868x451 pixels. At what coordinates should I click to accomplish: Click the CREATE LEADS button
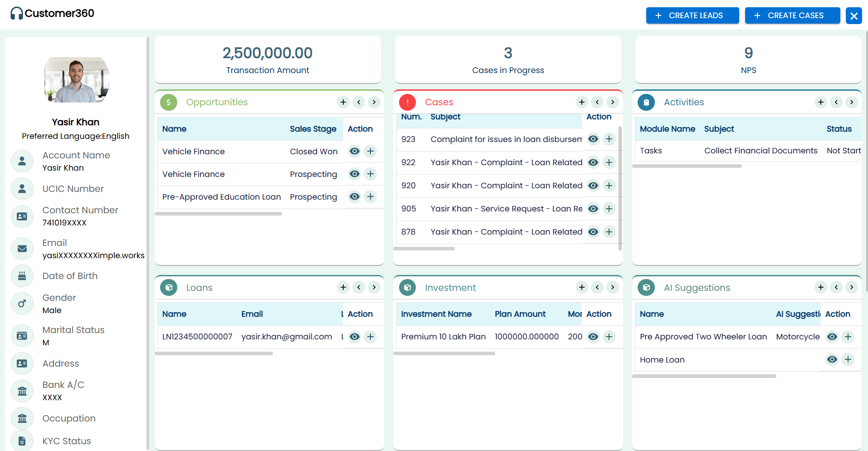click(x=692, y=15)
